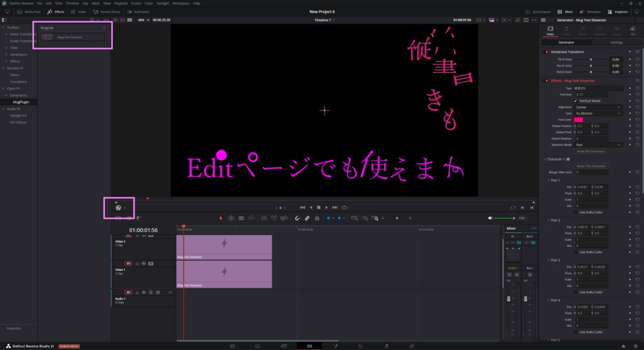The height and width of the screenshot is (350, 644).
Task: Open the Effects panel button
Action: [x=56, y=12]
